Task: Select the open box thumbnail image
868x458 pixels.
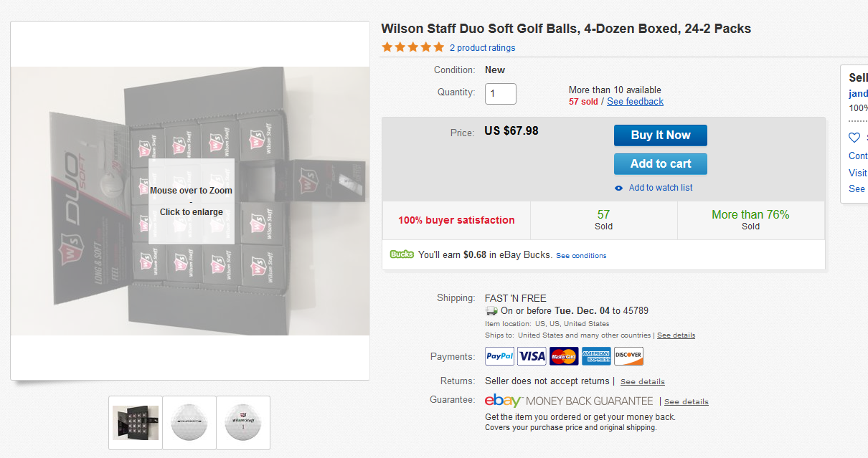Action: [x=136, y=423]
